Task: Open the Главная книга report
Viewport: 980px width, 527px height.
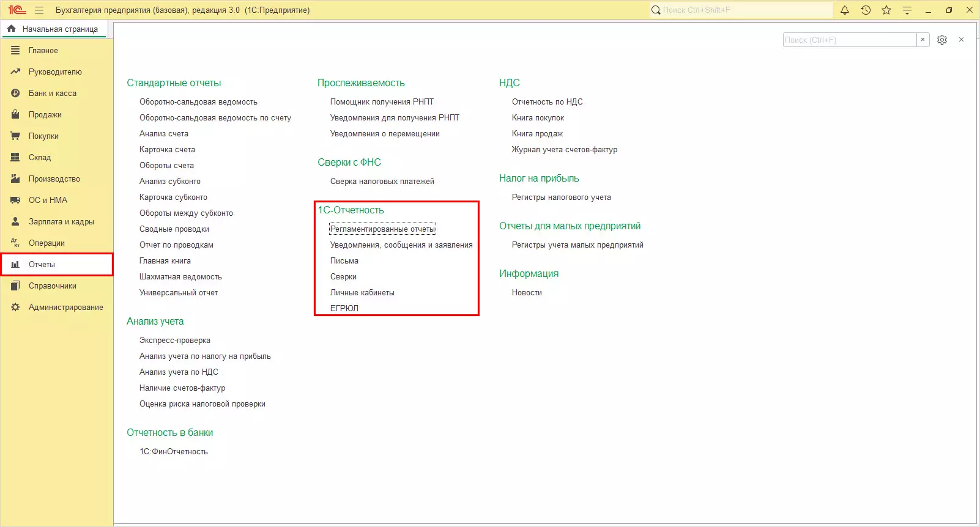Action: click(x=165, y=260)
